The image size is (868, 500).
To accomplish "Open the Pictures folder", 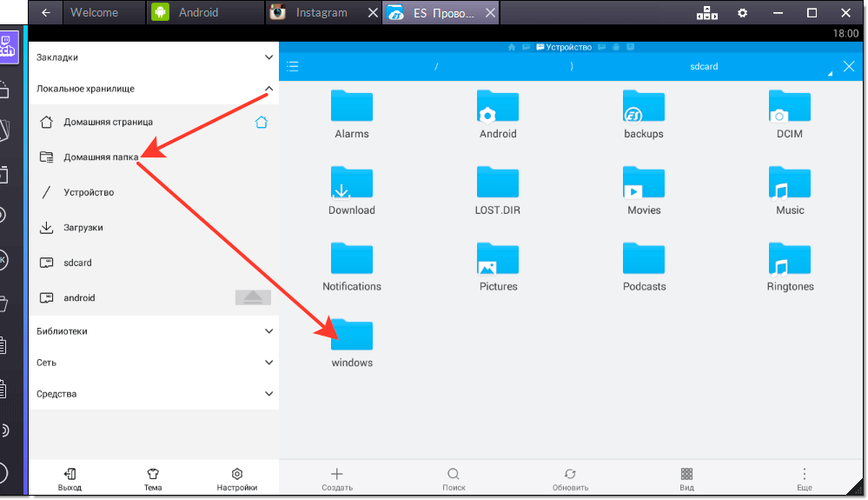I will pos(498,268).
